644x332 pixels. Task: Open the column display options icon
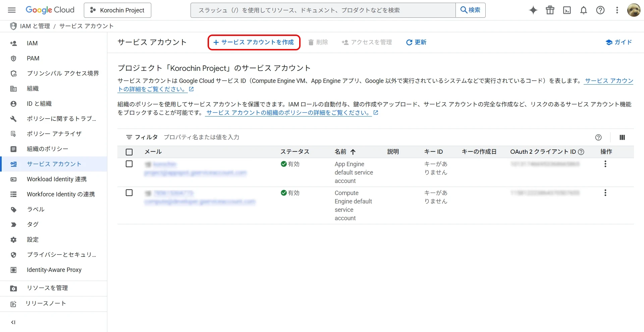point(622,137)
